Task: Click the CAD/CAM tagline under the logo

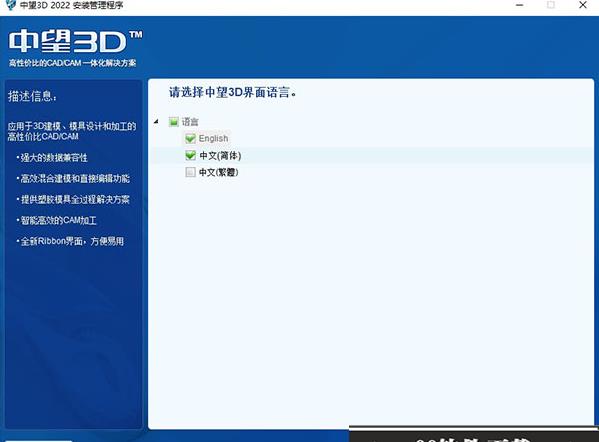Action: 73,63
